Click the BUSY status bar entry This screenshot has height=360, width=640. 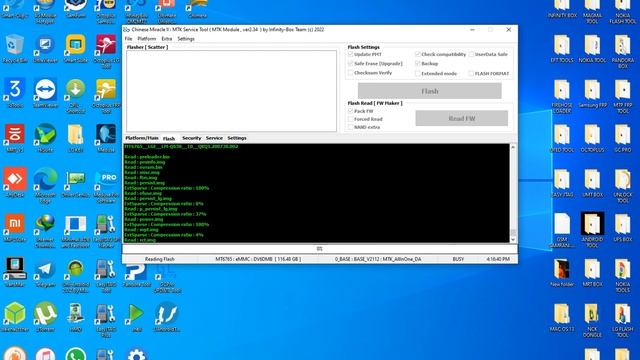point(458,259)
